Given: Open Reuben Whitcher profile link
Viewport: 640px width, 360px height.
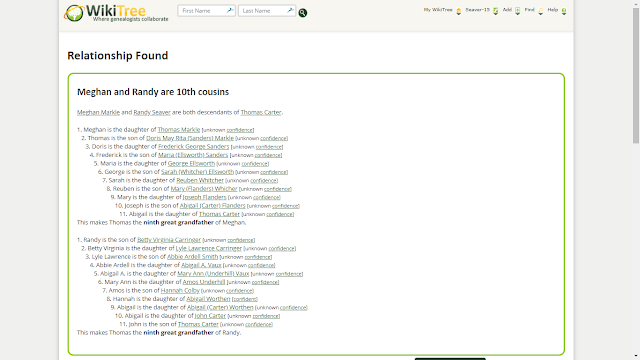Looking at the screenshot, I should (x=200, y=180).
